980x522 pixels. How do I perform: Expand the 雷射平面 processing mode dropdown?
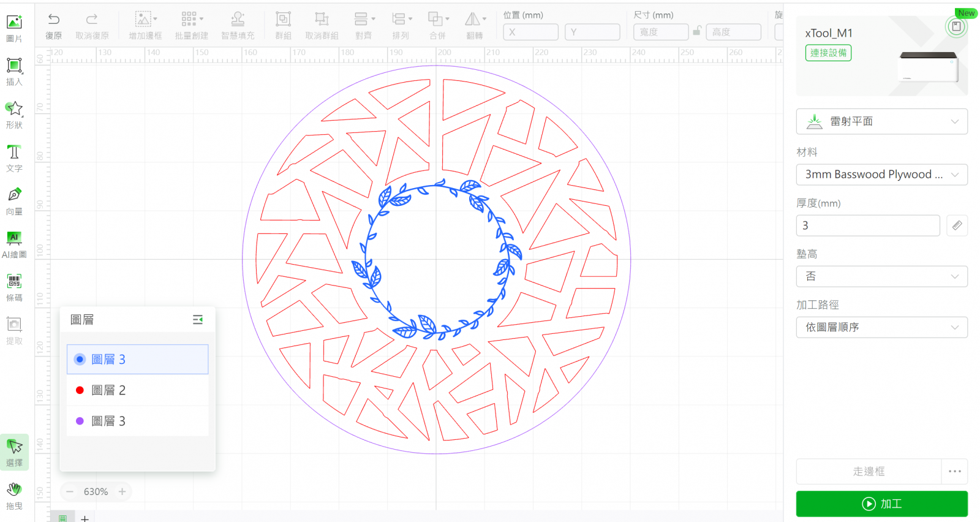coord(881,121)
